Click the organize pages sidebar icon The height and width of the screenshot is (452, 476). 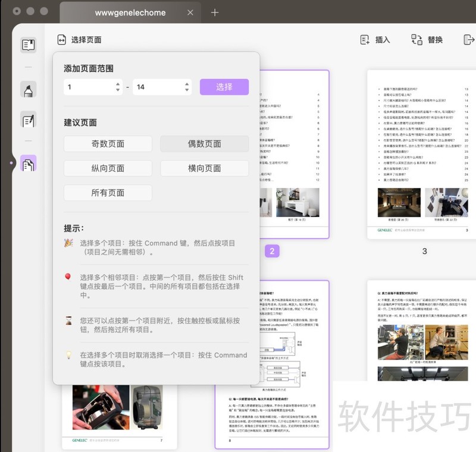(x=28, y=164)
